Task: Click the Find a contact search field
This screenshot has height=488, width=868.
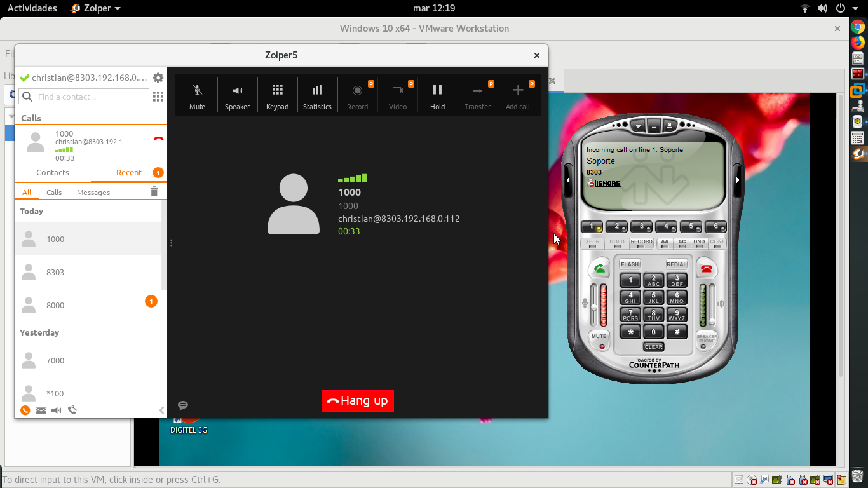Action: coord(84,97)
